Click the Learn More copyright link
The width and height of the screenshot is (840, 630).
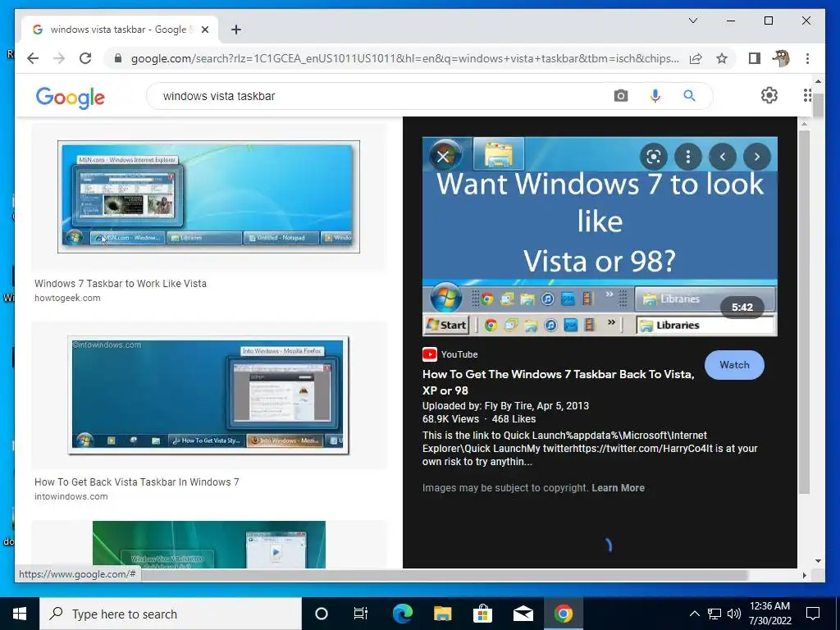[x=619, y=488]
